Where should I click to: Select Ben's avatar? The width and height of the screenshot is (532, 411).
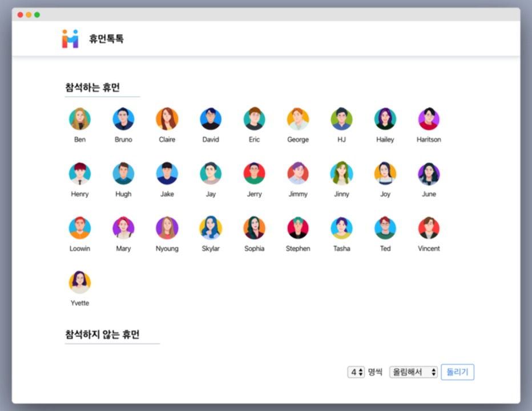pos(80,119)
